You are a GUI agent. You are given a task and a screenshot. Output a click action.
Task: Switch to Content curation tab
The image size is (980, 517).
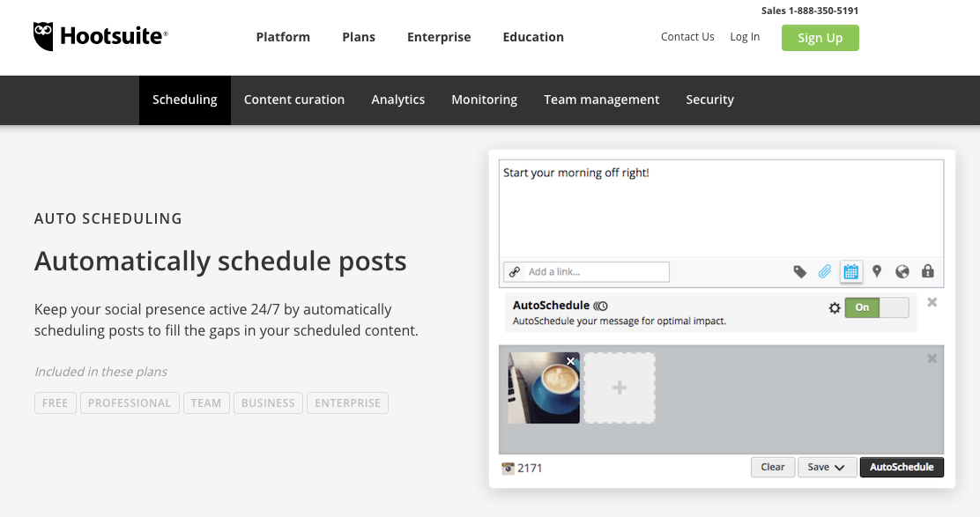point(294,100)
